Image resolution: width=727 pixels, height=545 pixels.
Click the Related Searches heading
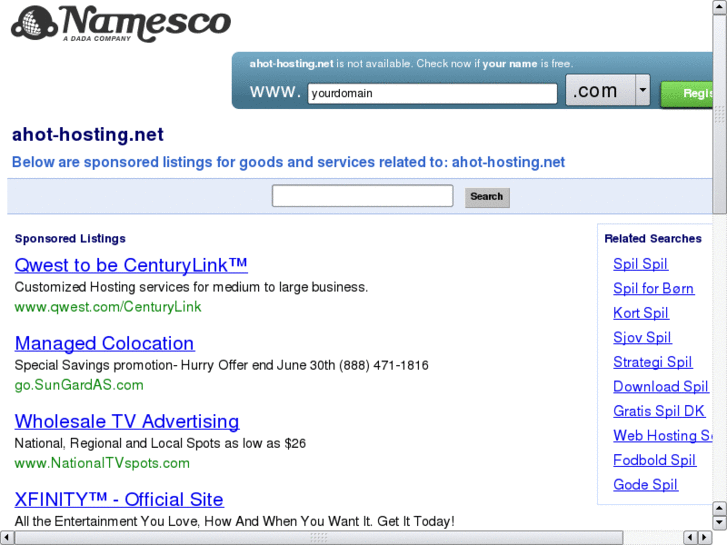pyautogui.click(x=653, y=238)
